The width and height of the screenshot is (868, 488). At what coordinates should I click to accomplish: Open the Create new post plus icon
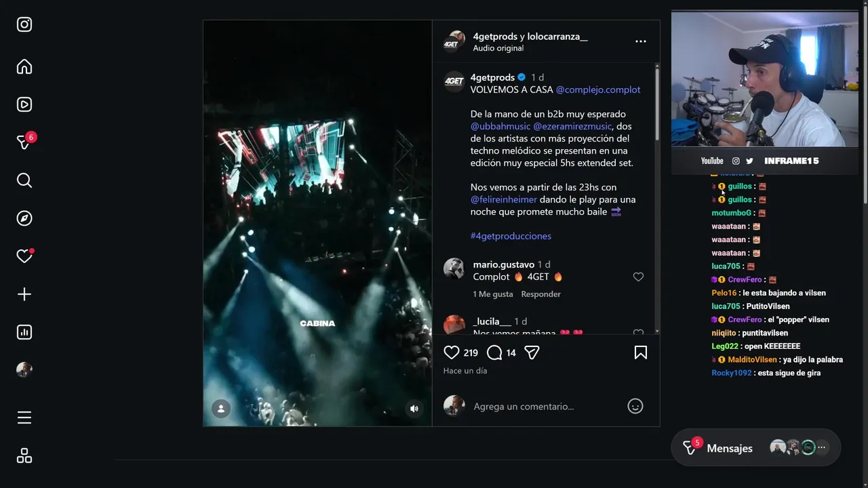[x=24, y=294]
